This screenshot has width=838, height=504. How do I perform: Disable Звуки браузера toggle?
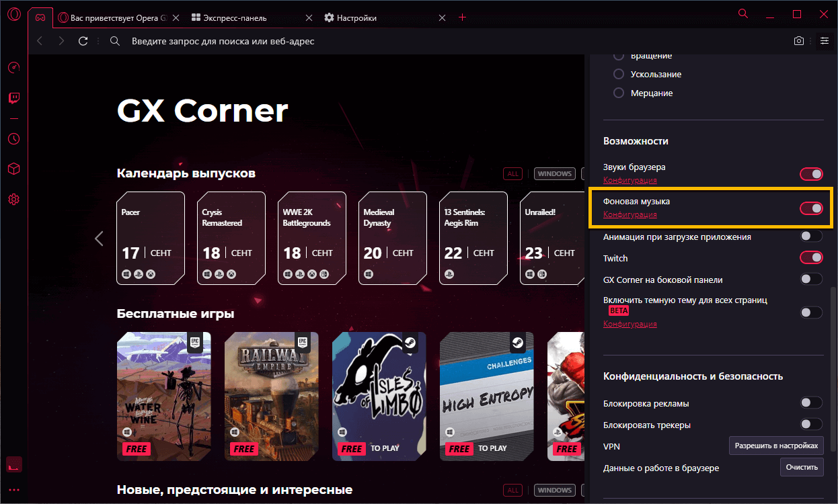pyautogui.click(x=811, y=175)
